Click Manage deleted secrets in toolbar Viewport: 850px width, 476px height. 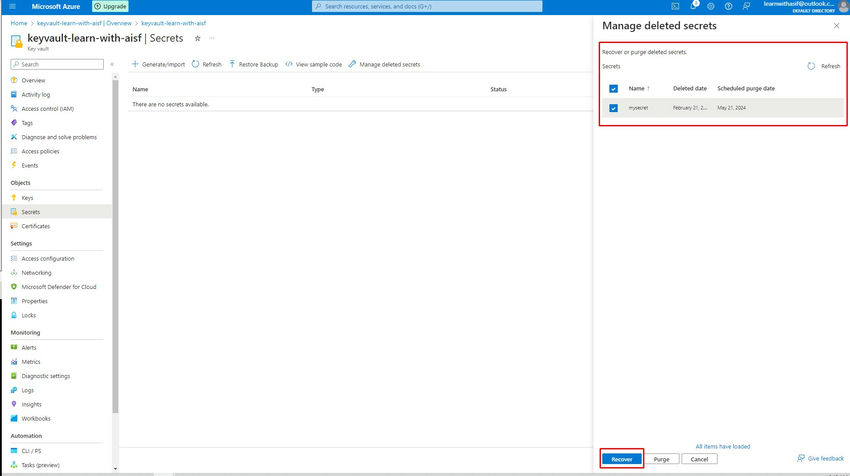click(384, 64)
